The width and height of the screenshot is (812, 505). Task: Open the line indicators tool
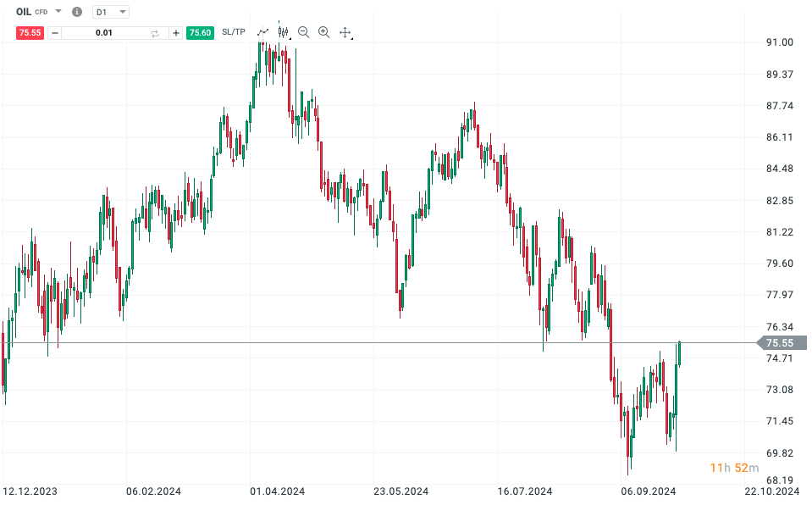[263, 32]
